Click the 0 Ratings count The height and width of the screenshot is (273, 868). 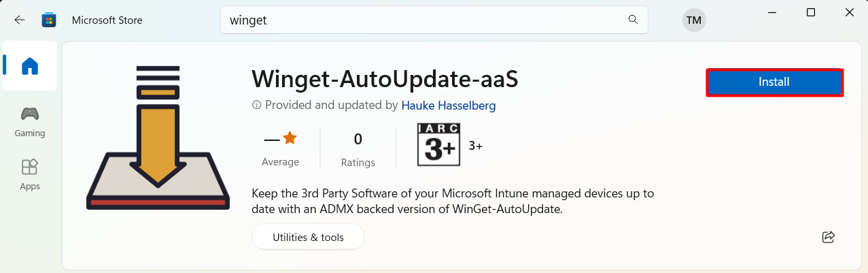358,149
